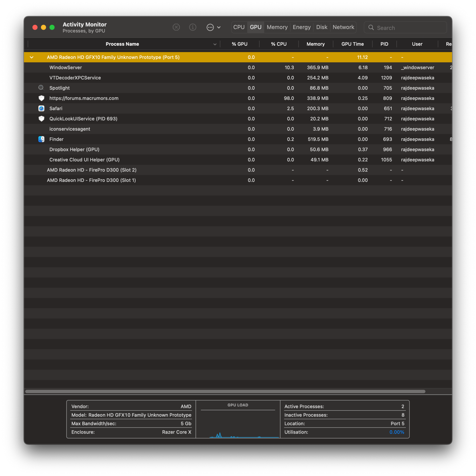Viewport: 476px width, 476px height.
Task: Select the FirePro D300 (Slot 2) row
Action: 91,170
